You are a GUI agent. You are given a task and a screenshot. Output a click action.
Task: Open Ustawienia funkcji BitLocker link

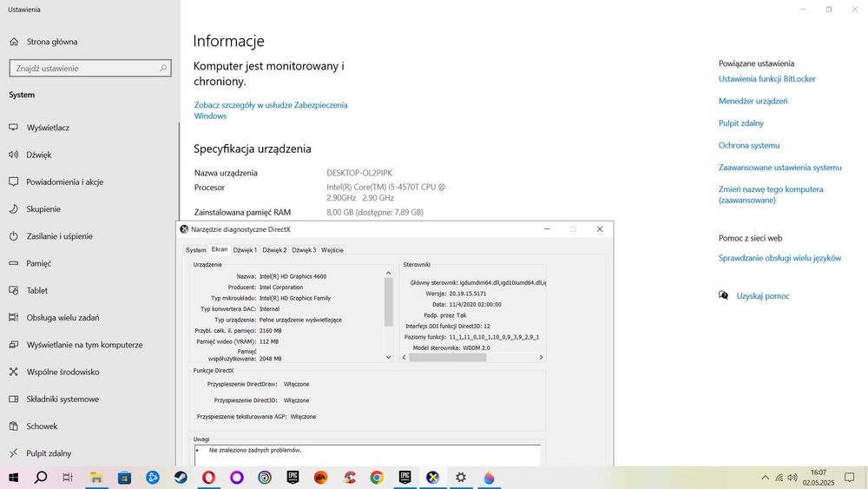766,79
